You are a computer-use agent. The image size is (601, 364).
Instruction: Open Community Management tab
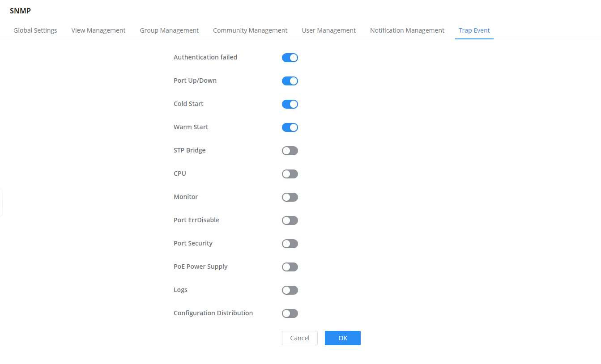(250, 30)
